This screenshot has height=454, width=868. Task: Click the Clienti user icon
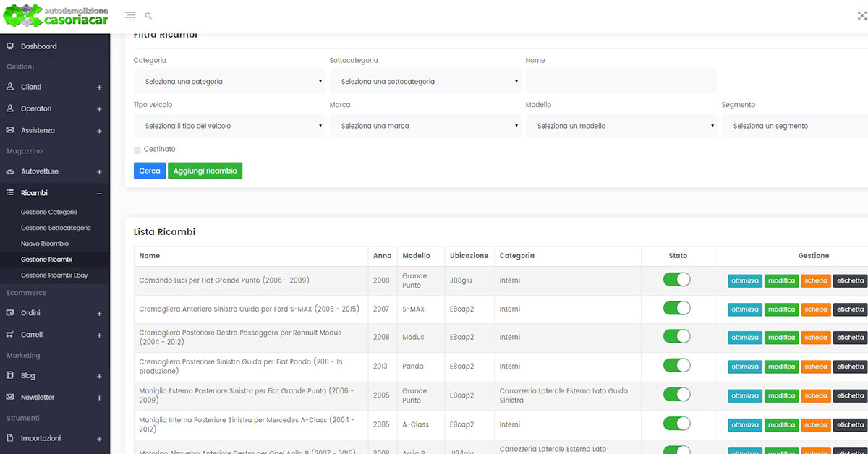pos(10,87)
